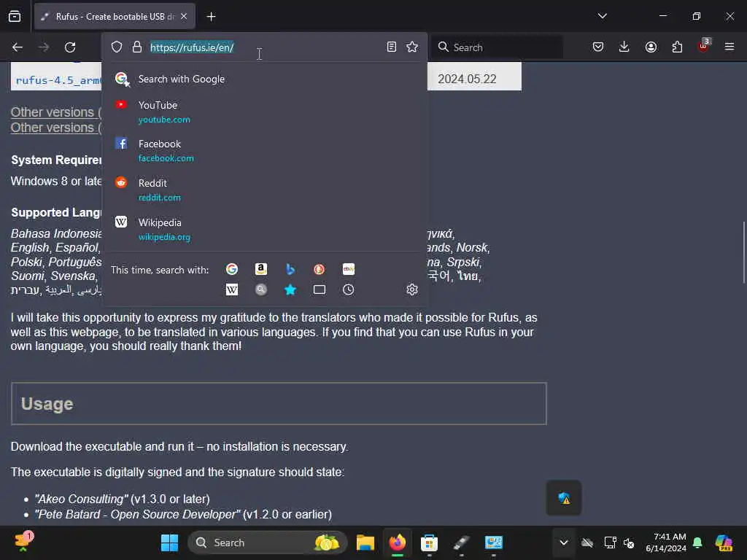Open File Explorer from taskbar

coord(365,542)
